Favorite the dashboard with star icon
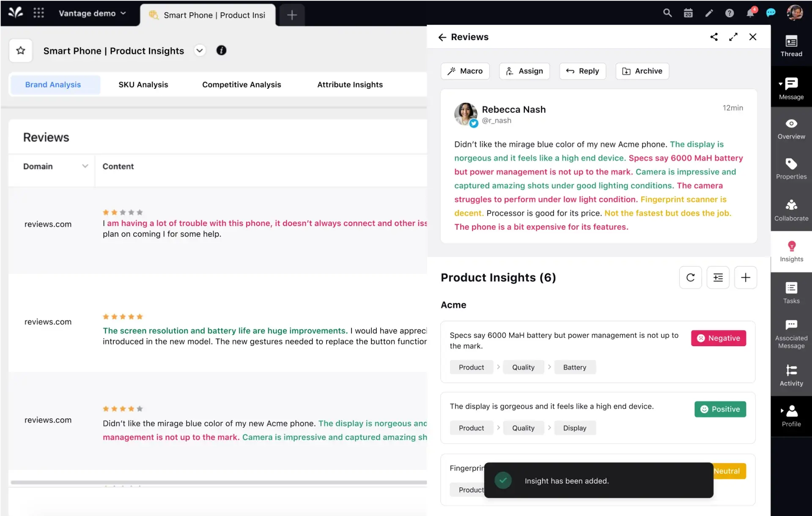Viewport: 812px width, 516px height. (x=21, y=51)
